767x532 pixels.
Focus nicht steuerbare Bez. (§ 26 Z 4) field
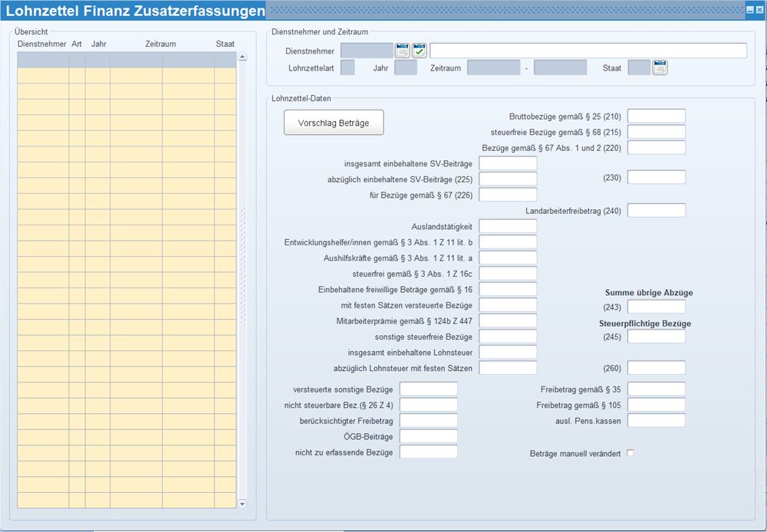(x=429, y=405)
